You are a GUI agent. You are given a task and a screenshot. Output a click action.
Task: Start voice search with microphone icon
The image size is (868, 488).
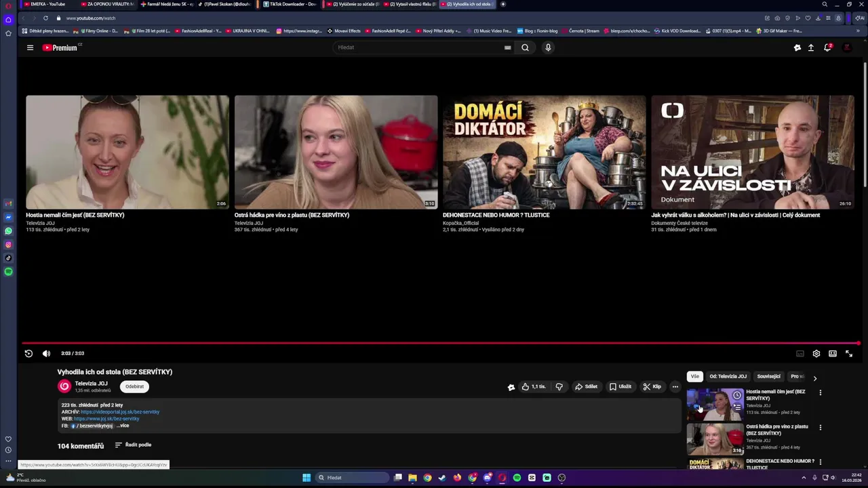pos(548,47)
